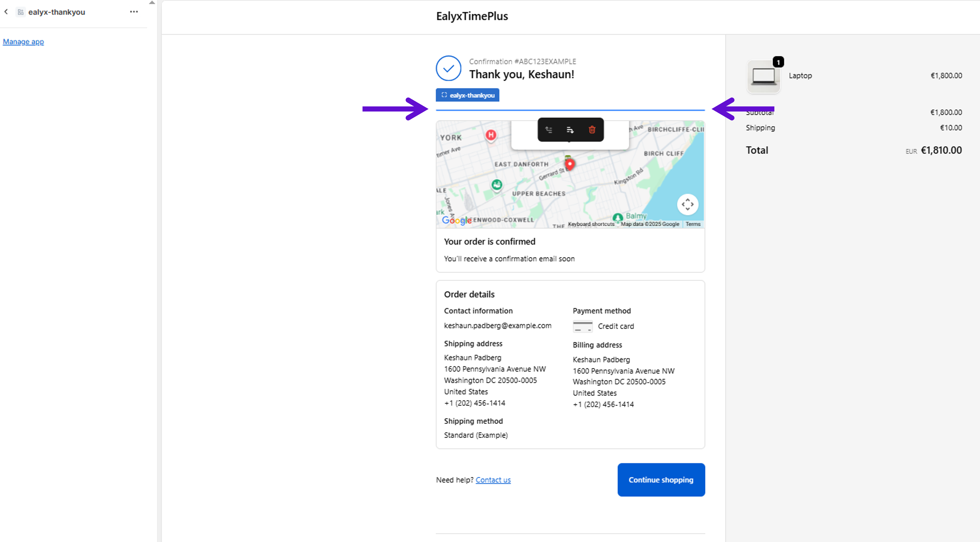Click the move block down icon
This screenshot has height=542, width=980.
tap(570, 130)
